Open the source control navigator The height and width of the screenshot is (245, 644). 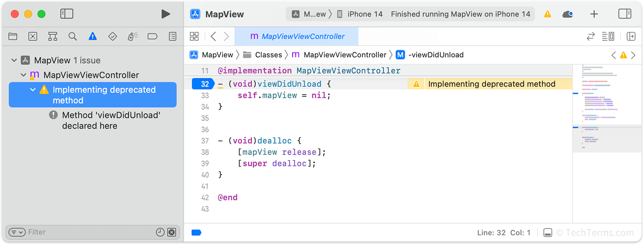(33, 37)
